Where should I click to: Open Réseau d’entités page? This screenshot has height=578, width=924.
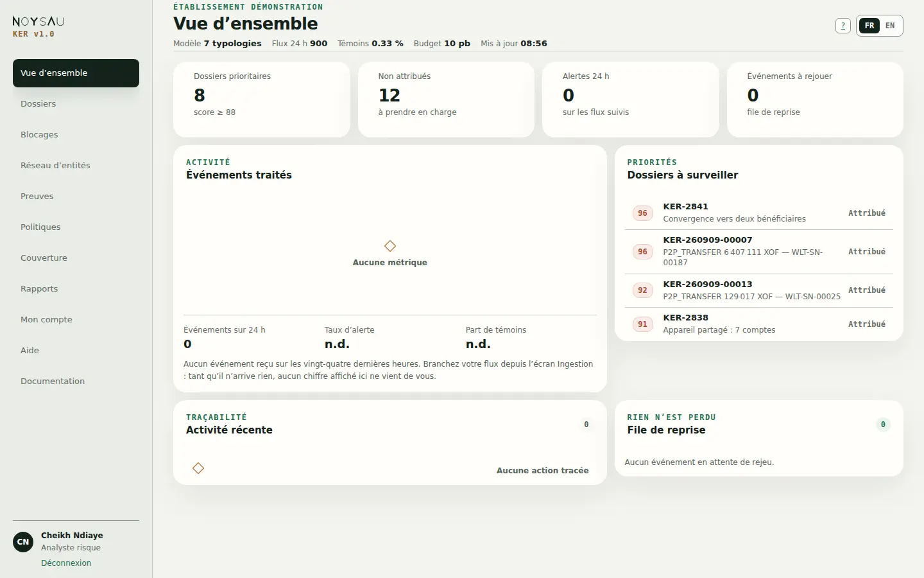click(76, 166)
